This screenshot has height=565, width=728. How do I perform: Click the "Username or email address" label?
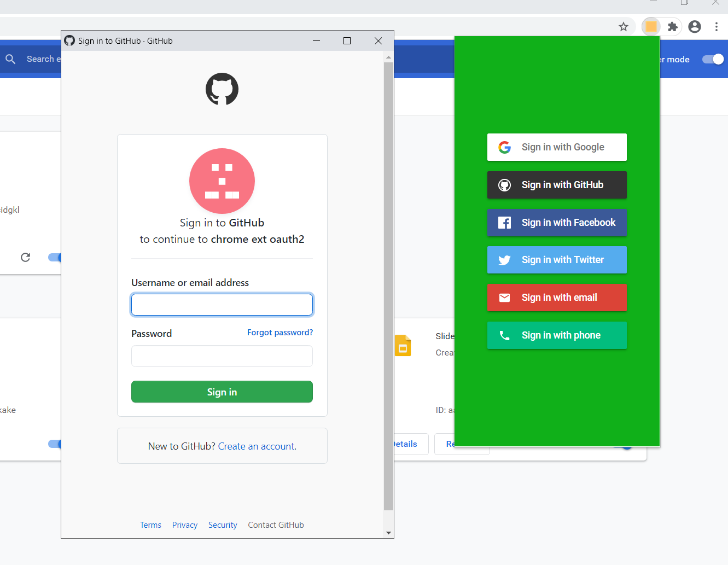190,283
